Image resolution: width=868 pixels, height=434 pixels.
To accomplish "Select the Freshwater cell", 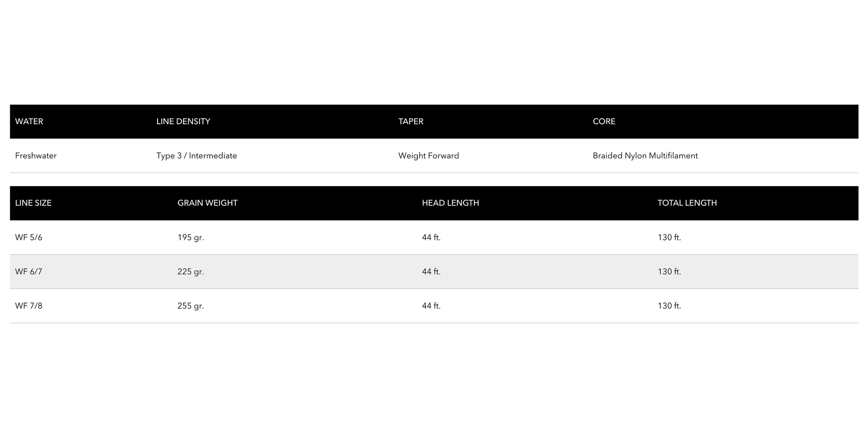I will click(x=36, y=156).
